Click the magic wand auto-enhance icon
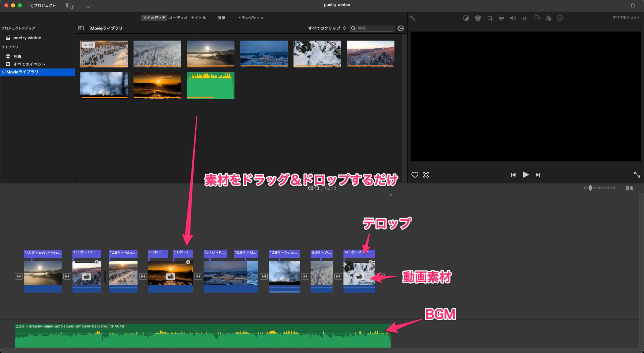Image resolution: width=644 pixels, height=353 pixels. (x=412, y=18)
